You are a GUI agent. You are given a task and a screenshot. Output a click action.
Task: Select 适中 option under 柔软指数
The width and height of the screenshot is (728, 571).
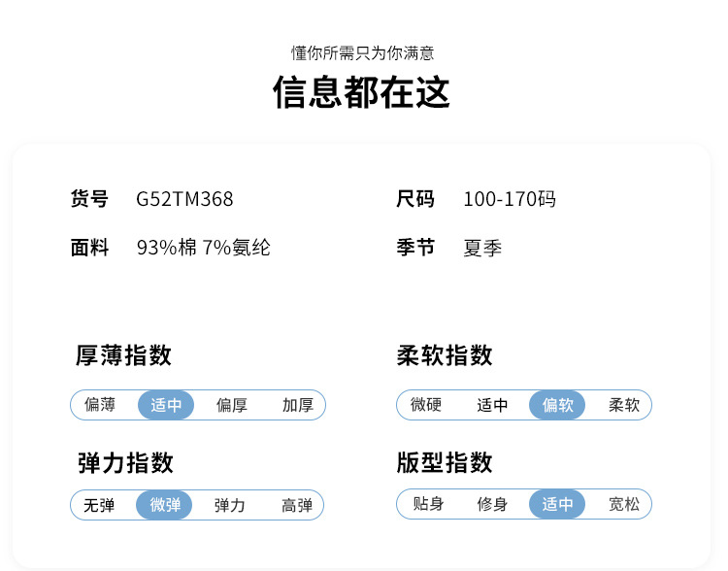[x=492, y=405]
